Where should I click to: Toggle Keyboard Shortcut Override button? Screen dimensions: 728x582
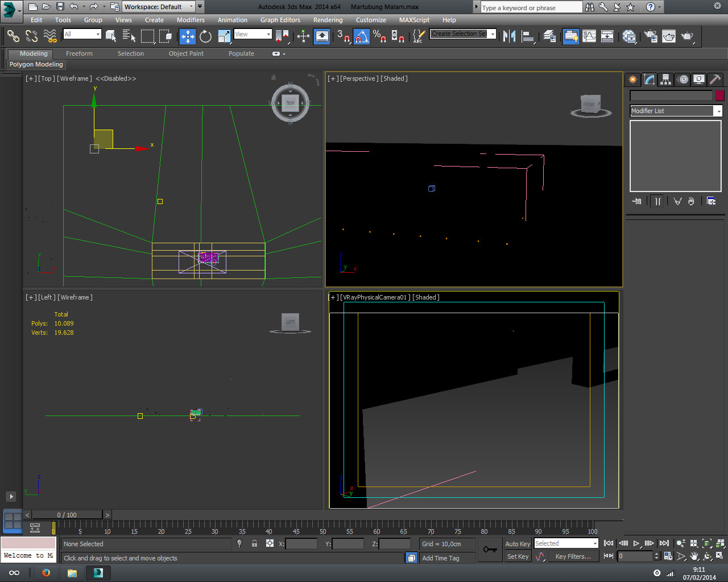click(x=322, y=36)
